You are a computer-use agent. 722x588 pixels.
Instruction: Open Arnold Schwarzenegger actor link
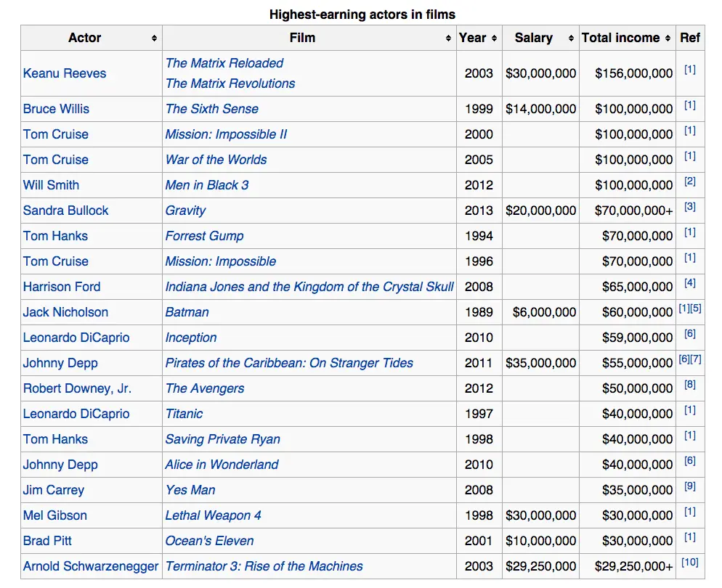tap(91, 566)
